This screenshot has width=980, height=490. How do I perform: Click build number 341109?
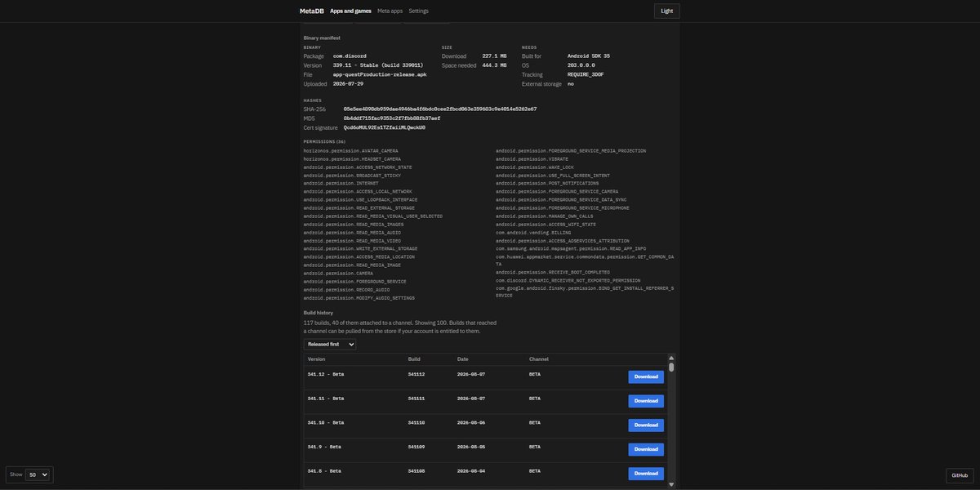tap(416, 447)
